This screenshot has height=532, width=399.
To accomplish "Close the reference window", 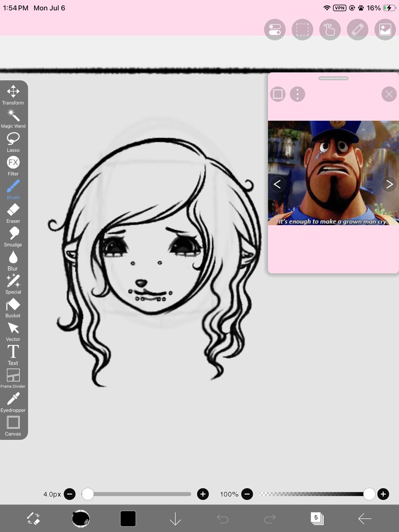I will (389, 94).
